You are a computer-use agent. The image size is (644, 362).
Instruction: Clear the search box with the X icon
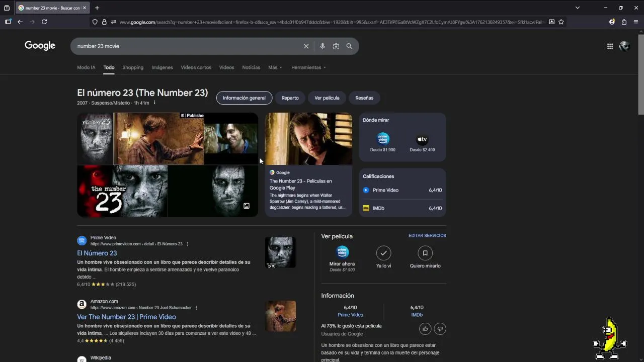point(306,46)
